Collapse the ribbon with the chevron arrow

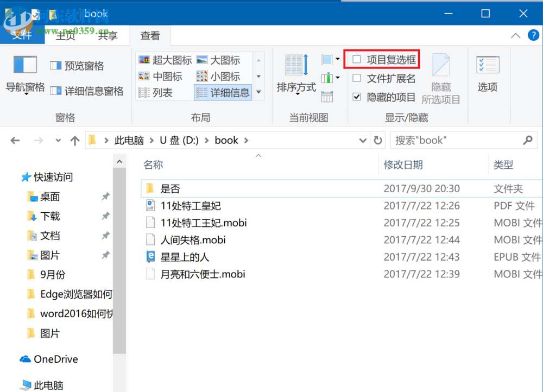(x=515, y=36)
